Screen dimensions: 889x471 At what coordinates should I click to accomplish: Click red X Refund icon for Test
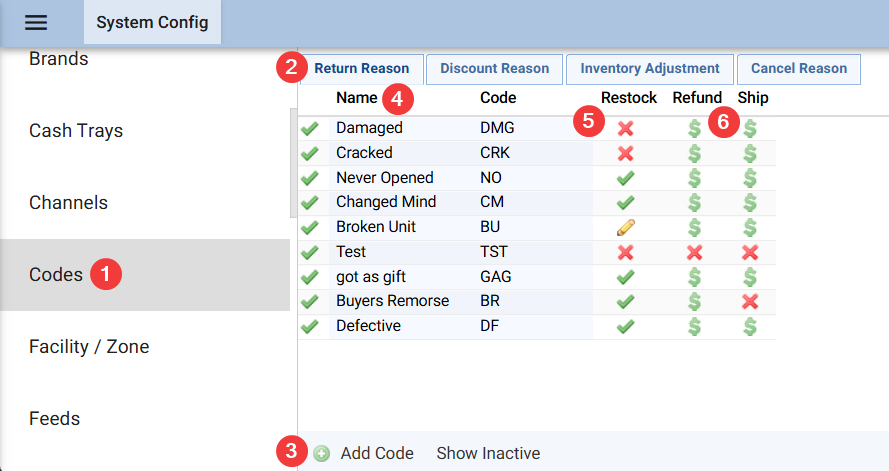(694, 252)
